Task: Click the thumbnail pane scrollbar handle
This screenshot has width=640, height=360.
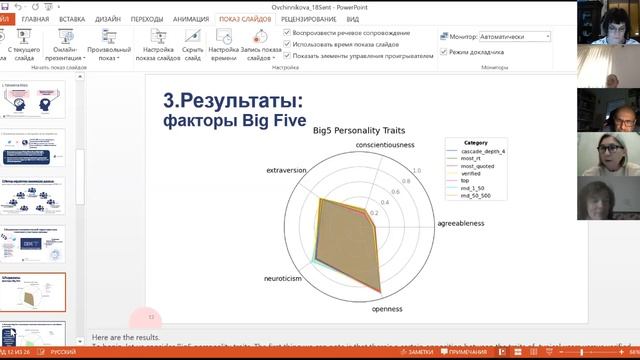Action: pos(80,176)
